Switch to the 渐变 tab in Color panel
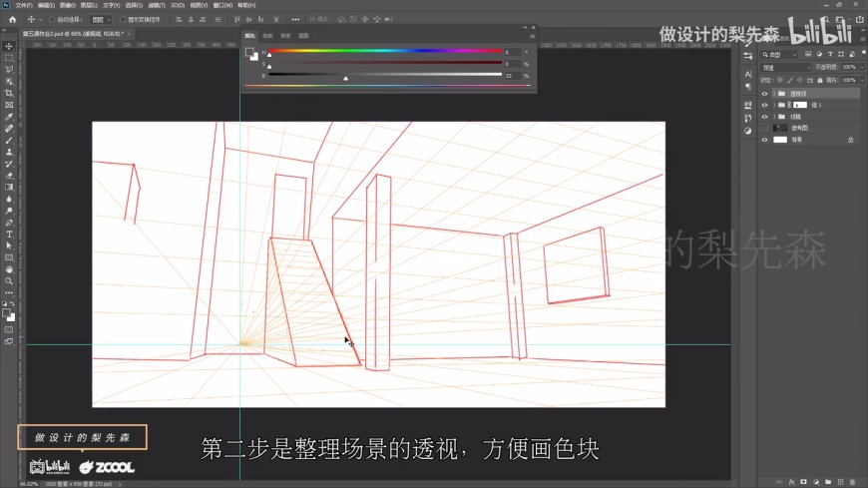 click(x=285, y=36)
